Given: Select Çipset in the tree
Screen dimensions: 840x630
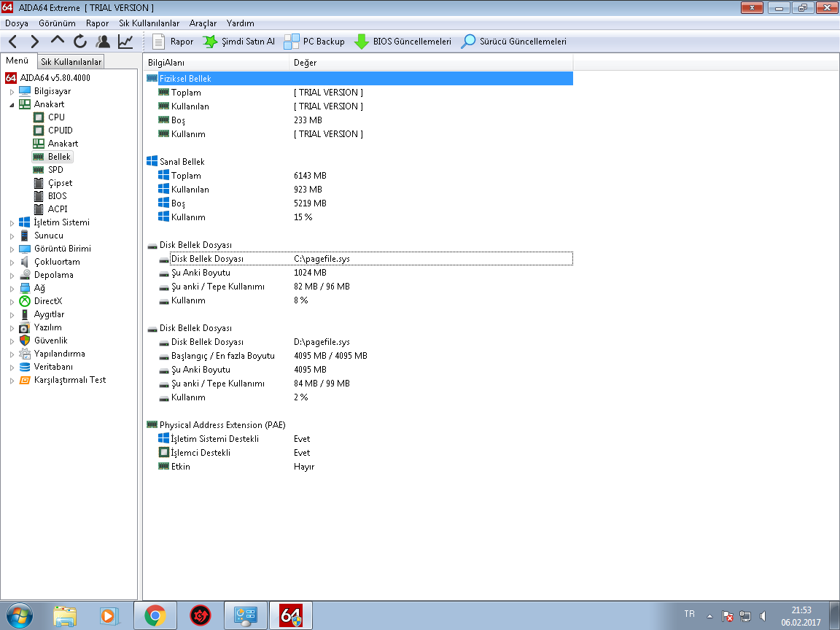Looking at the screenshot, I should 60,183.
